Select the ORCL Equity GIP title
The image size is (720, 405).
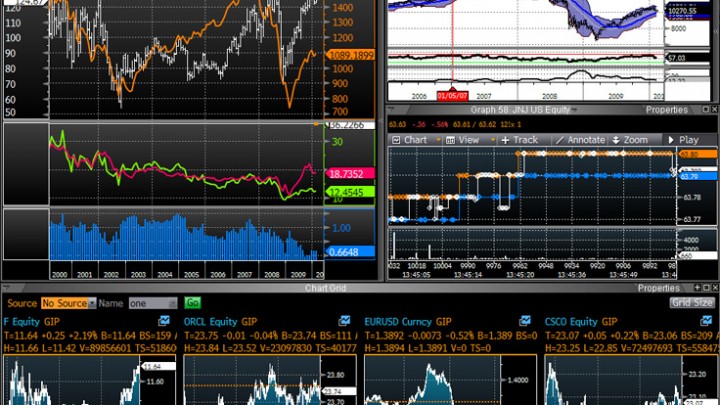point(220,322)
